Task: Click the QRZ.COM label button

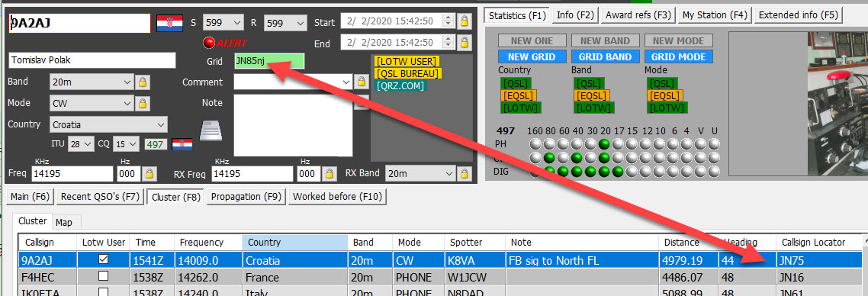Action: (400, 86)
